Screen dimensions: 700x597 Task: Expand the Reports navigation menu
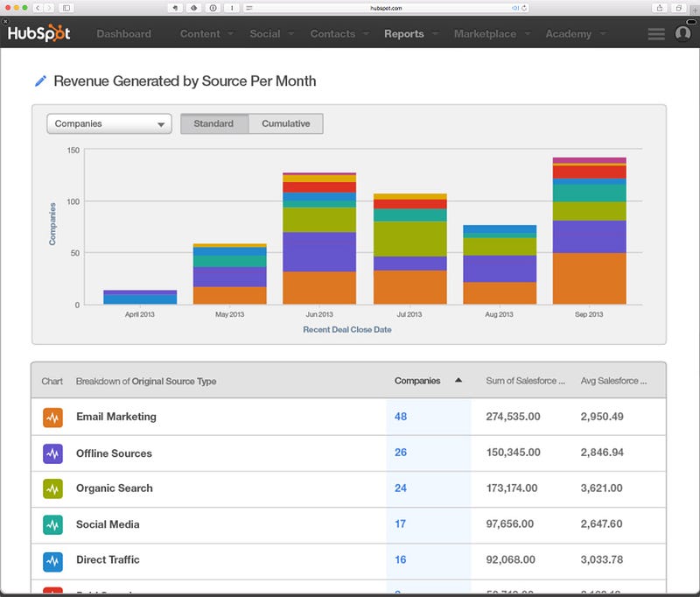410,34
